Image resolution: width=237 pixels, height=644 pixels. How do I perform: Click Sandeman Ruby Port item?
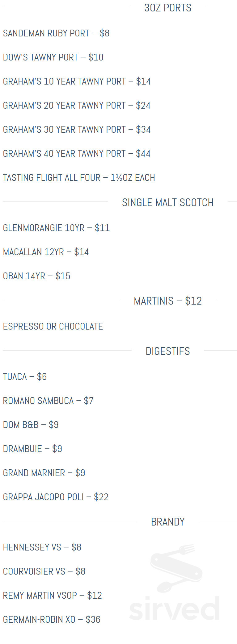tap(56, 33)
